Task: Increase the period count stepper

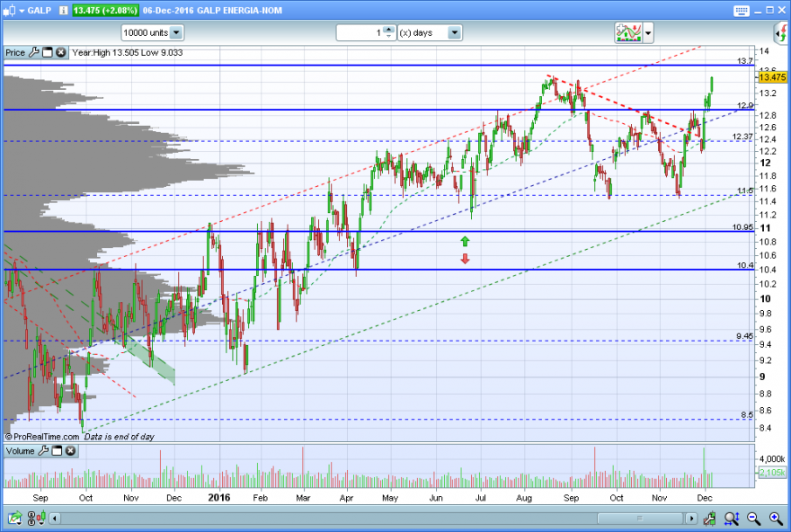Action: 388,30
